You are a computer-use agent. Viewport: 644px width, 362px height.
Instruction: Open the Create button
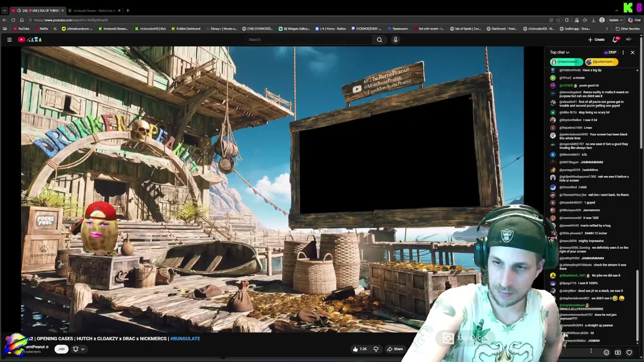[x=596, y=40]
